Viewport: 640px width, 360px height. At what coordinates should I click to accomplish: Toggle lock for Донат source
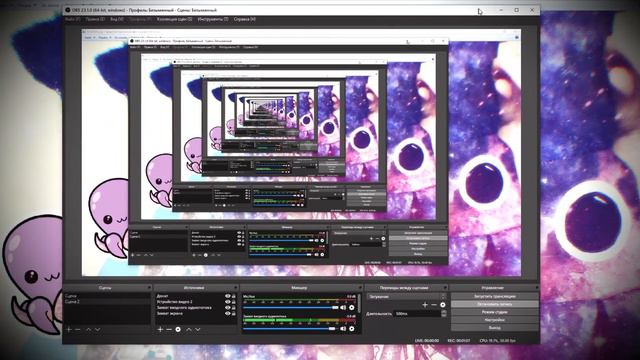(234, 296)
